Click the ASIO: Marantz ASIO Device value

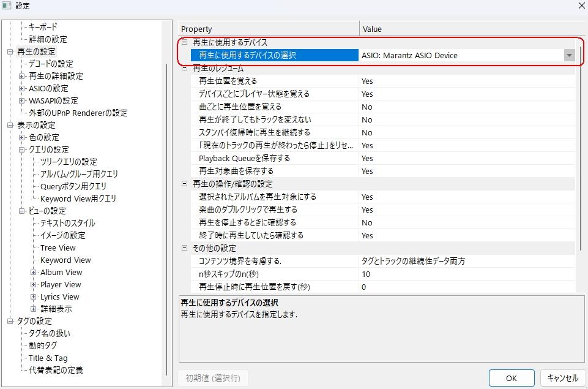(409, 56)
